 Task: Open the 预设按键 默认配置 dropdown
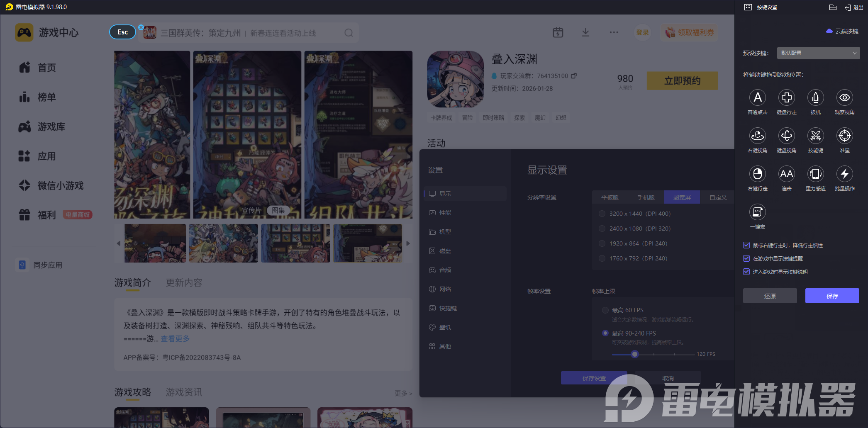click(x=818, y=53)
